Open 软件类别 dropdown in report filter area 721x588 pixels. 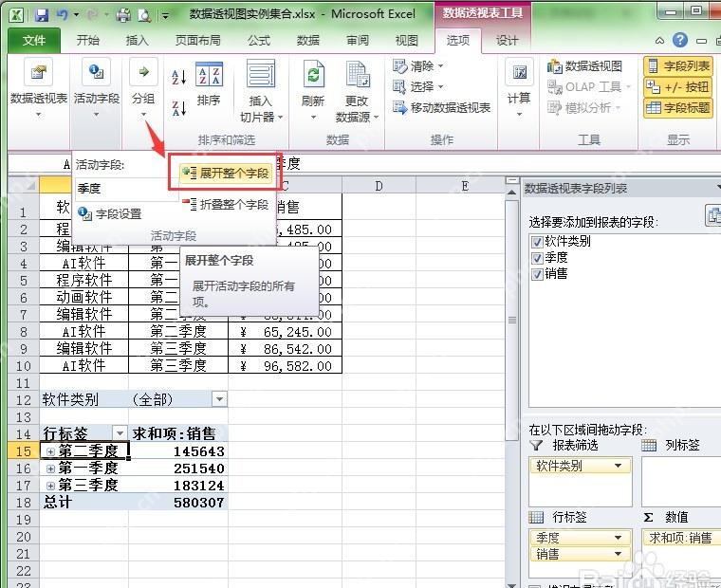tap(619, 467)
